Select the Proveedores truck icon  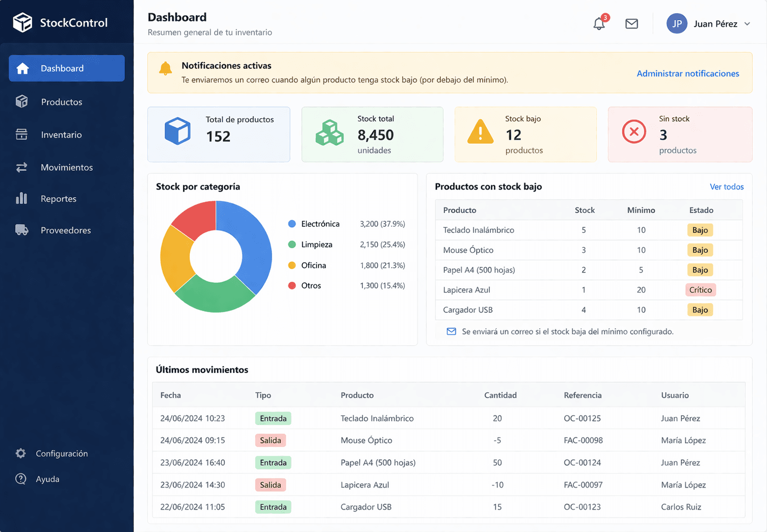coord(21,230)
